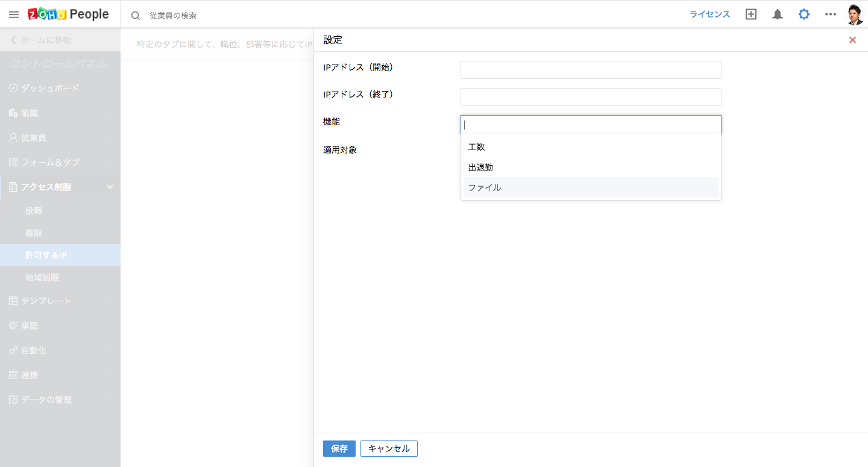Open the hamburger menu icon
868x467 pixels.
[14, 14]
